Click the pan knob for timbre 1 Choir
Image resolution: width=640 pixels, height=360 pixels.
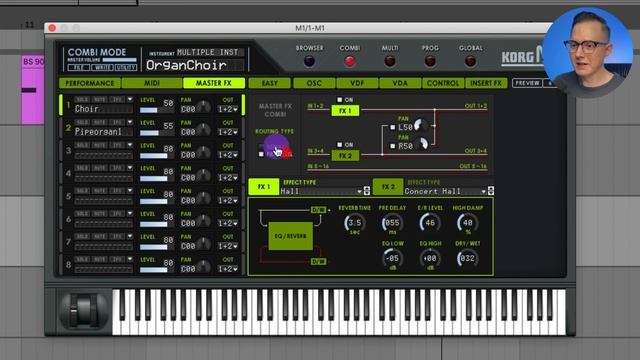point(204,107)
